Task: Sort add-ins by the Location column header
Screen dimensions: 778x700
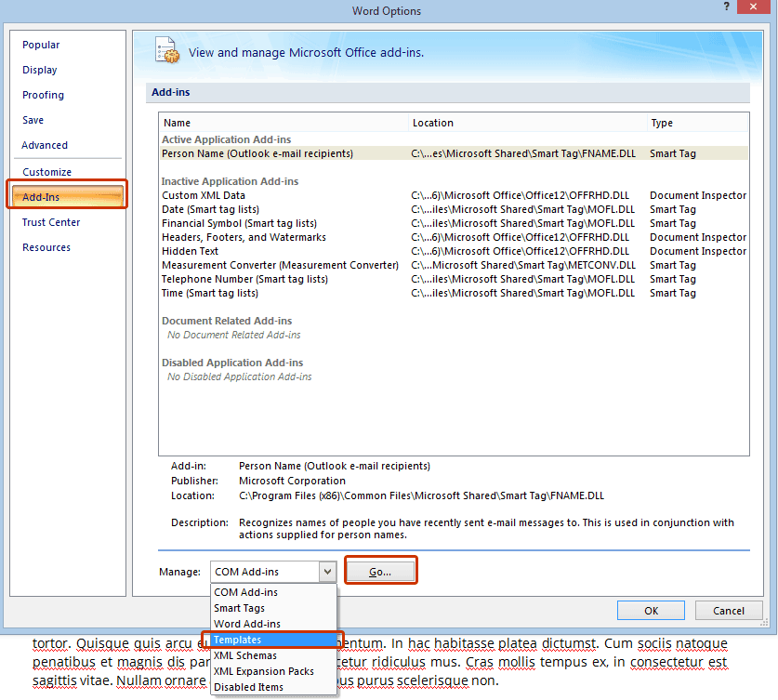Action: [x=527, y=123]
